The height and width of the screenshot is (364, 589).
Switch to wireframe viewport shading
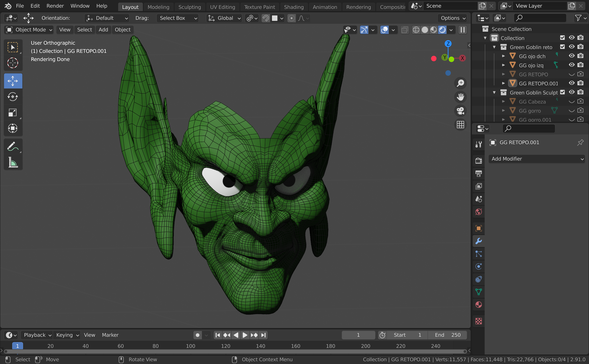click(416, 30)
